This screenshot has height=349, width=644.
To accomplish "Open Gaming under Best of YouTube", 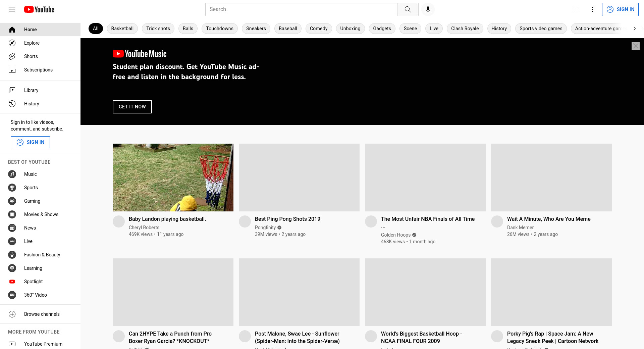I will coord(40,201).
